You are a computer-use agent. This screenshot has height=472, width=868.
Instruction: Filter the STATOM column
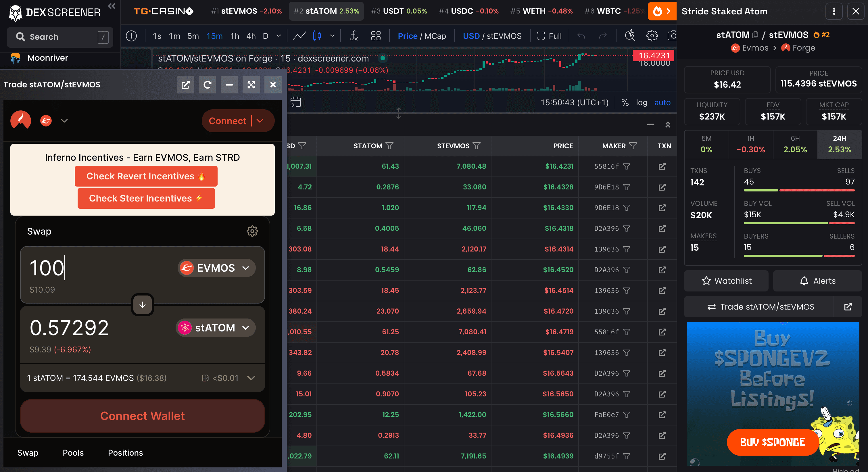[x=389, y=146]
